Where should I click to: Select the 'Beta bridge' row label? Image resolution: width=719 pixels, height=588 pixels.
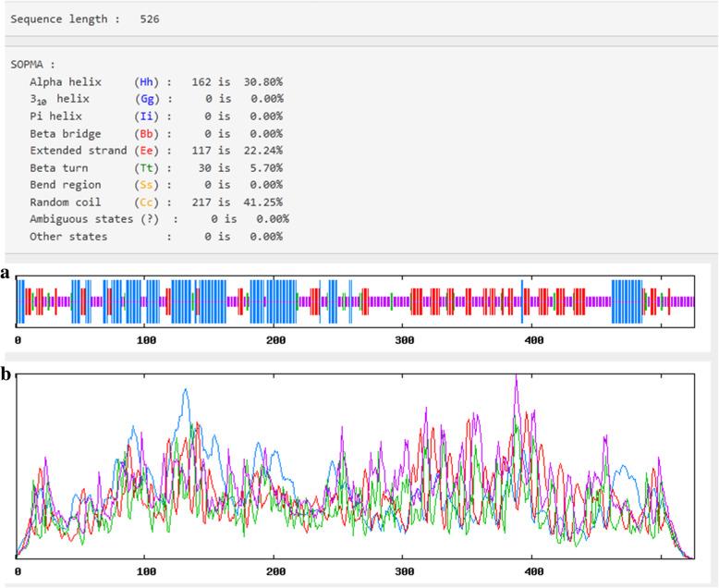(x=66, y=134)
